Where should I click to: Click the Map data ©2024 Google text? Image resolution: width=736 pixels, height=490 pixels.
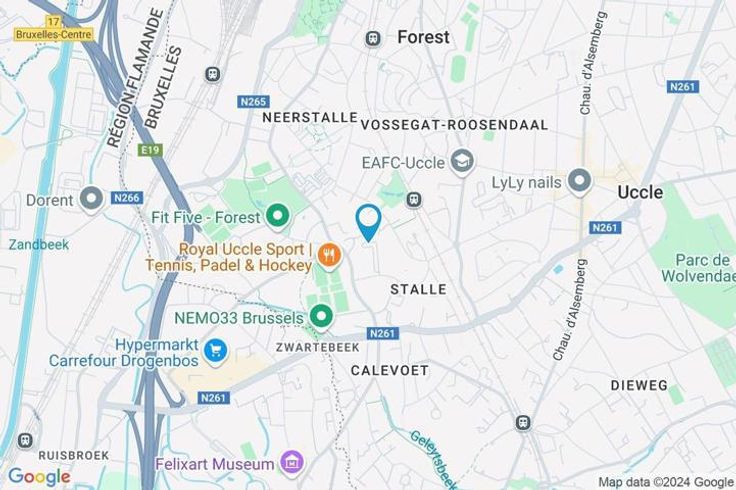pyautogui.click(x=666, y=482)
